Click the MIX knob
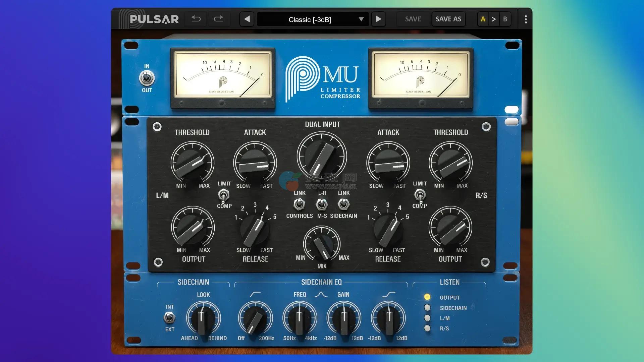This screenshot has height=362, width=644. tap(322, 244)
